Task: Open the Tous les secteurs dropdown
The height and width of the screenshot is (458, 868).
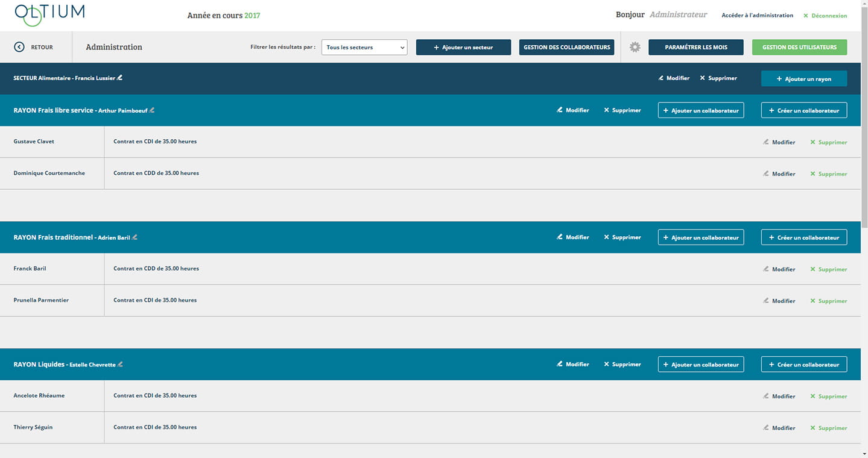Action: tap(364, 47)
